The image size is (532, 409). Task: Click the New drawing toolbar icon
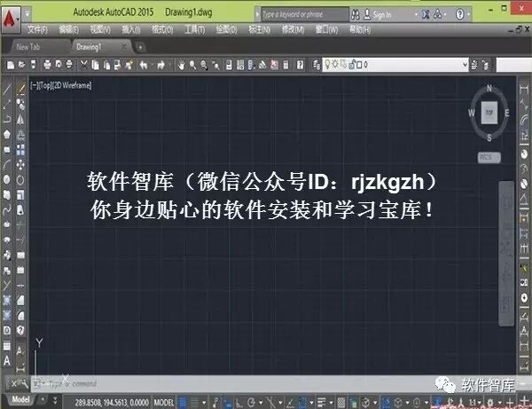click(x=11, y=65)
